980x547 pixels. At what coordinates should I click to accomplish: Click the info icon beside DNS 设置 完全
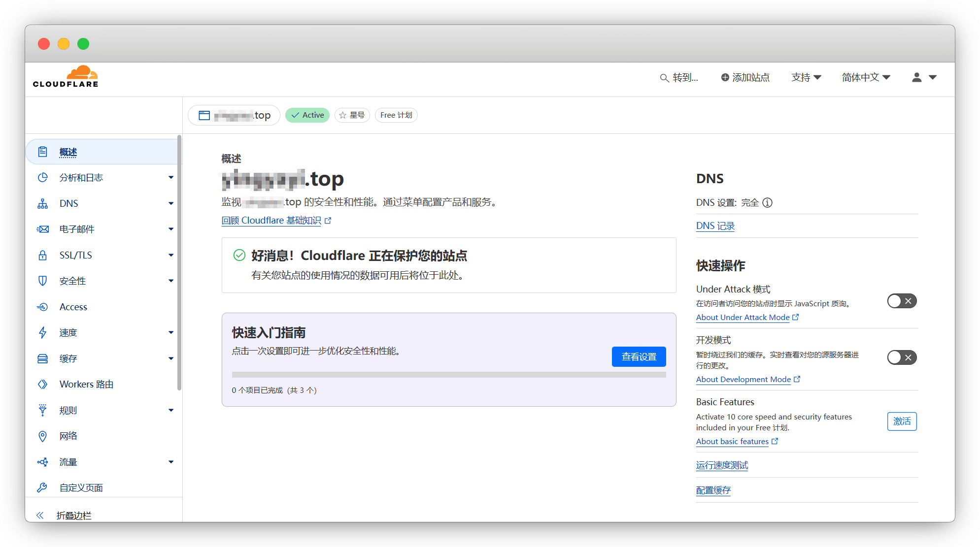click(767, 202)
